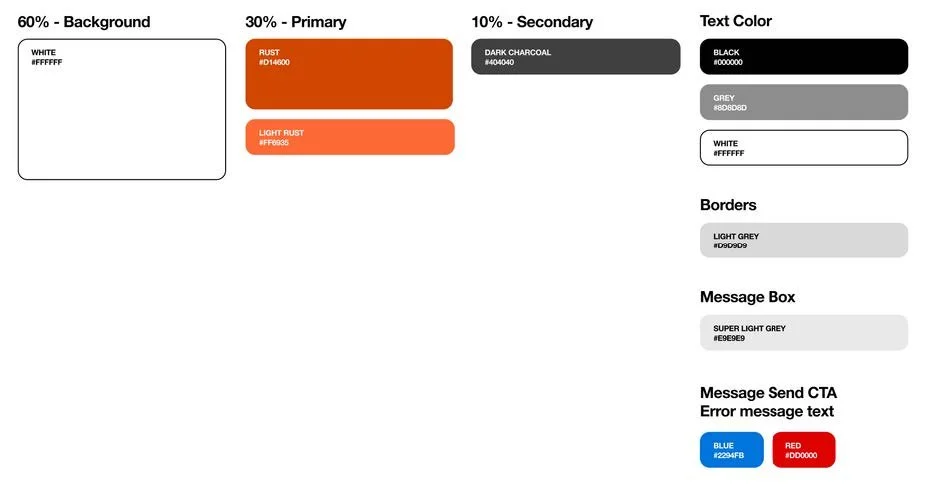Select the Red #DD0000 swatch
Viewport: 929px width, 486px height.
click(x=804, y=450)
